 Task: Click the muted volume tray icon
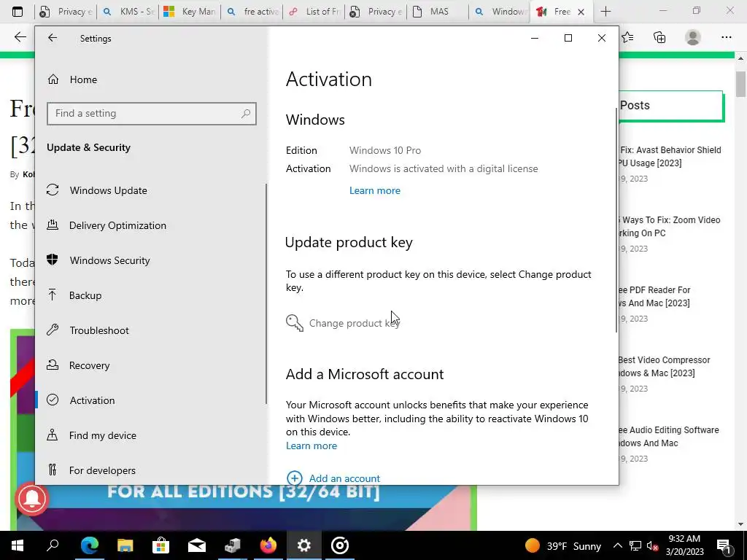coord(653,546)
